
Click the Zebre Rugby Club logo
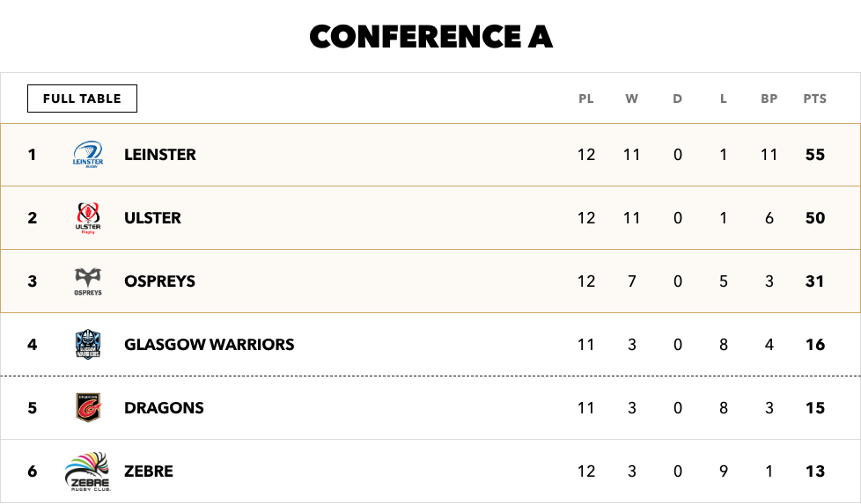coord(88,471)
